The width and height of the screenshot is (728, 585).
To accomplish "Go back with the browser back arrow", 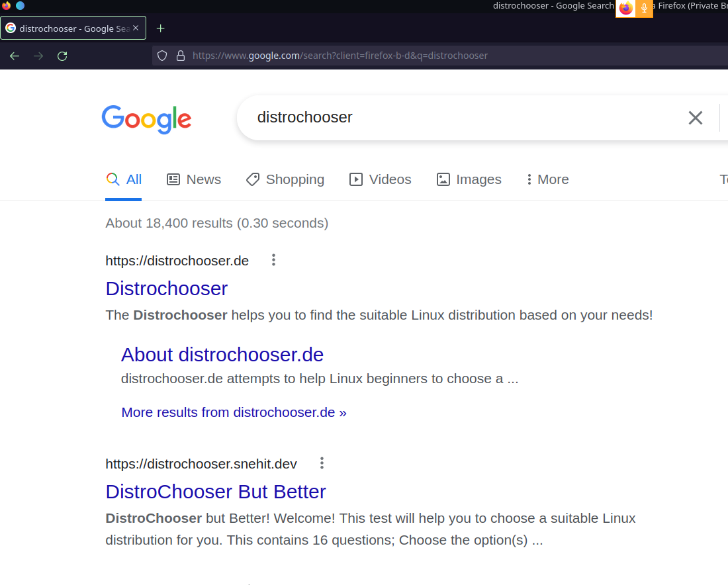I will 15,56.
